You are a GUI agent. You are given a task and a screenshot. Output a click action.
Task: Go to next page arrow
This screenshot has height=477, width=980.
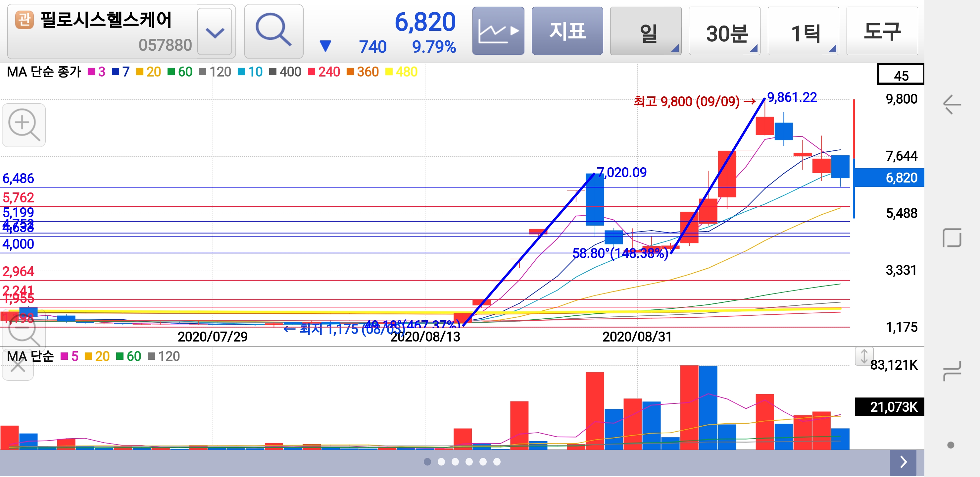point(903,462)
